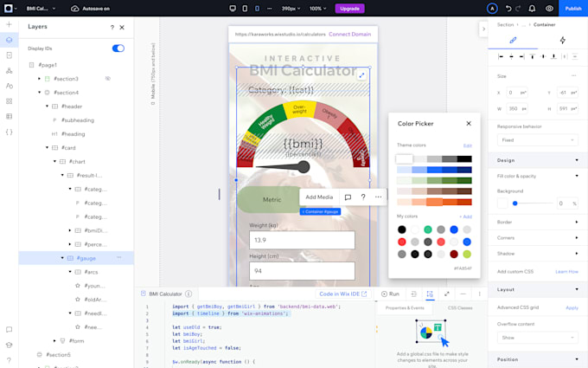The image size is (588, 368).
Task: Click the user avatar 'A' icon
Action: (492, 9)
